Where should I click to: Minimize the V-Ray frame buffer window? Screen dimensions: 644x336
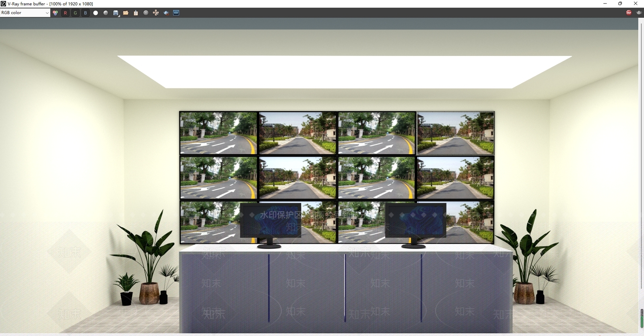coord(605,4)
